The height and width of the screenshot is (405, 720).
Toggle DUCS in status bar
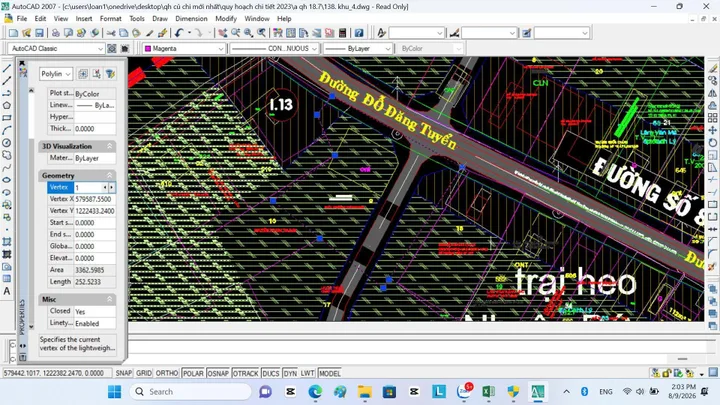270,373
